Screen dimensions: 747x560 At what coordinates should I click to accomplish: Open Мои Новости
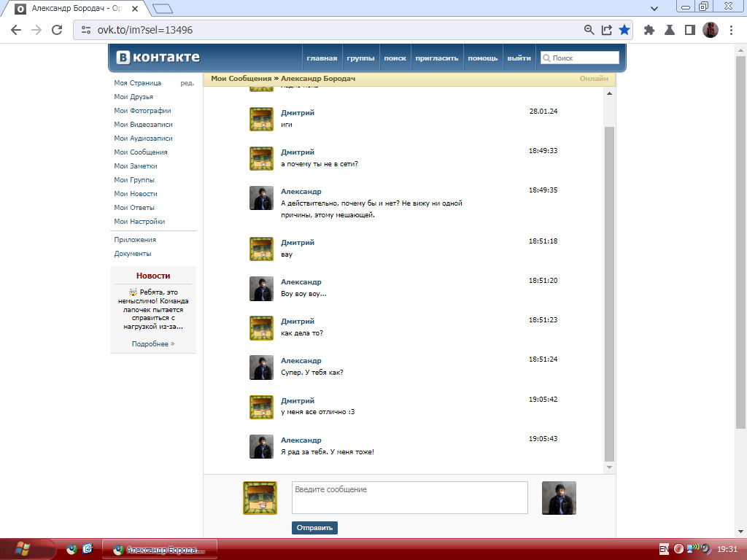click(136, 193)
